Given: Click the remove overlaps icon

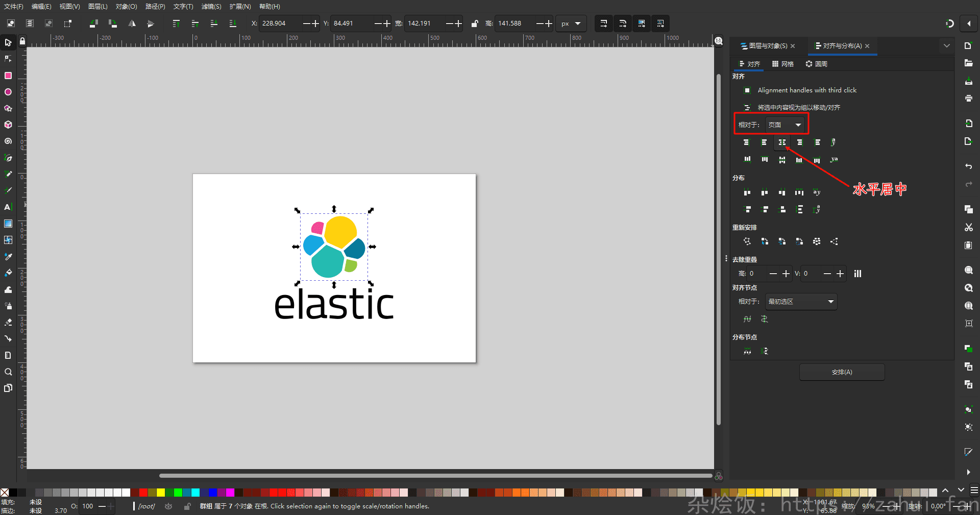Looking at the screenshot, I should pos(857,274).
